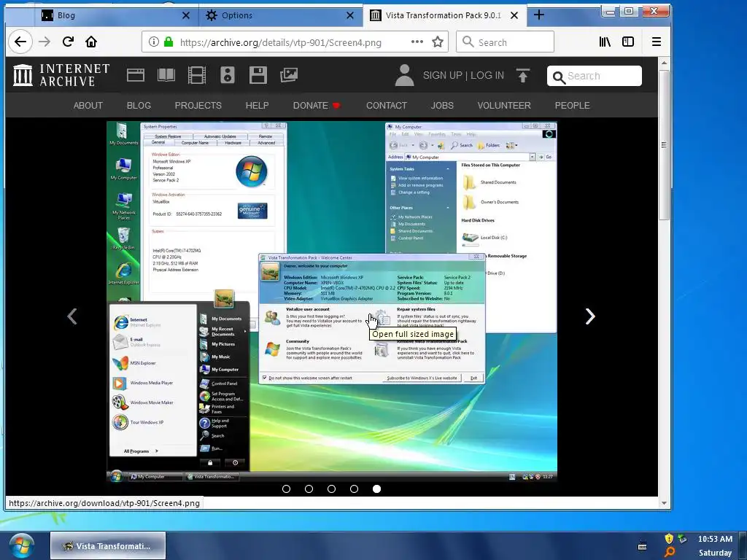This screenshot has width=747, height=560.
Task: Select the Vista Transformation Pack tab
Action: [x=444, y=15]
